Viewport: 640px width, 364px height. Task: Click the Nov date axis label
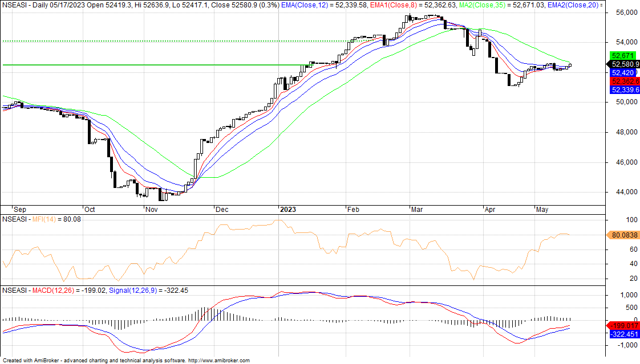(151, 210)
